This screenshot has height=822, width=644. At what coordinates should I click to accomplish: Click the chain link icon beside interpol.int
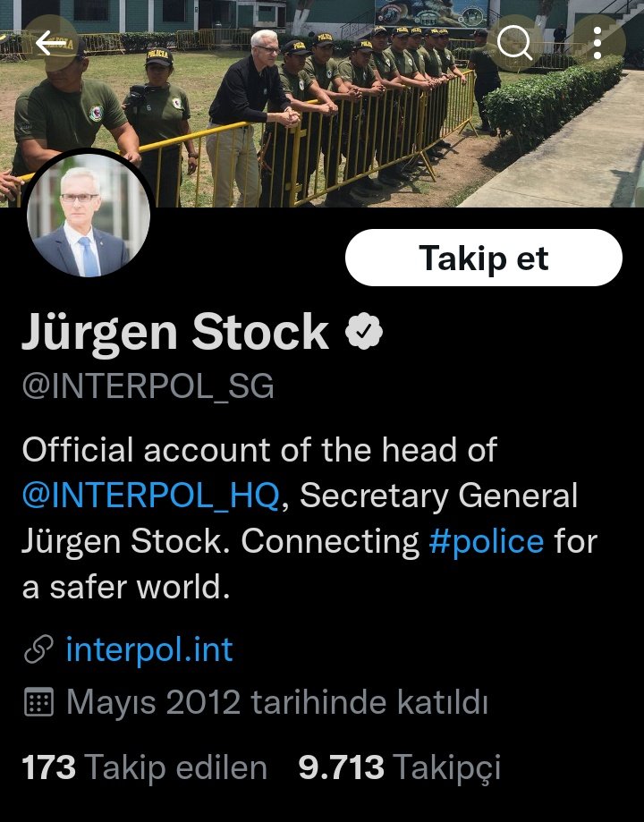38,649
